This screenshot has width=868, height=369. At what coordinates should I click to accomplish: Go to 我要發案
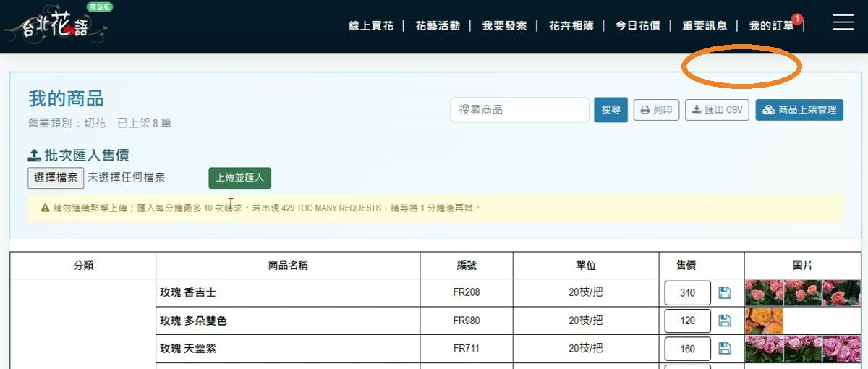point(504,26)
